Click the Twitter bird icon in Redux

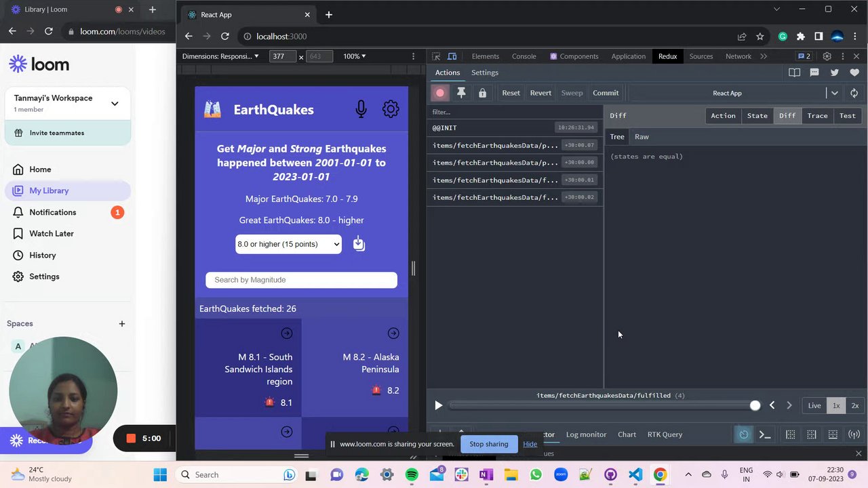pyautogui.click(x=835, y=73)
